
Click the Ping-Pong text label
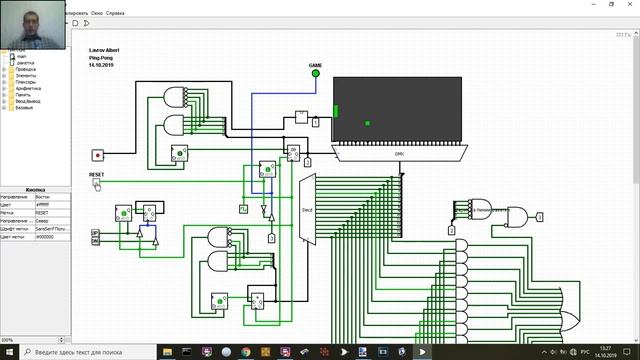(101, 58)
